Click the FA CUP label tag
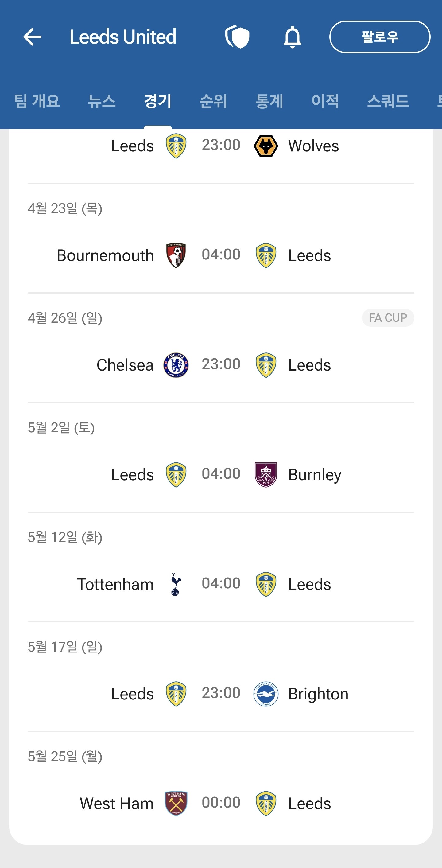The height and width of the screenshot is (868, 442). [x=388, y=318]
